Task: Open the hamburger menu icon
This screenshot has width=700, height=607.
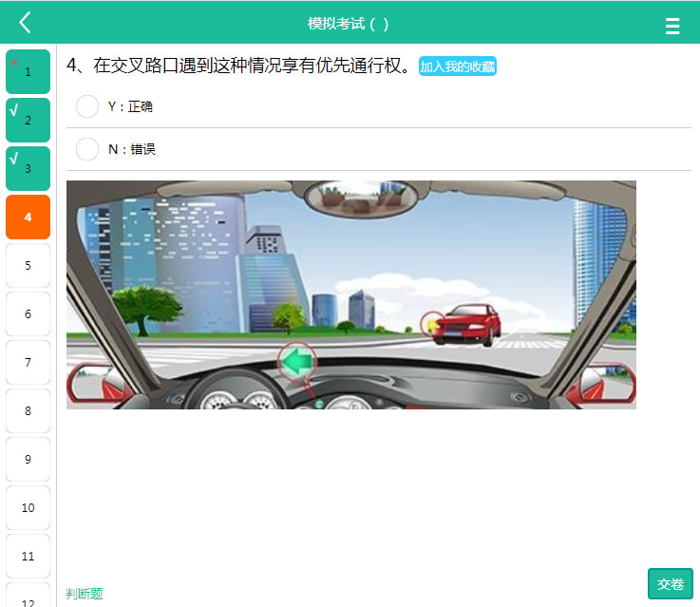Action: [x=672, y=27]
